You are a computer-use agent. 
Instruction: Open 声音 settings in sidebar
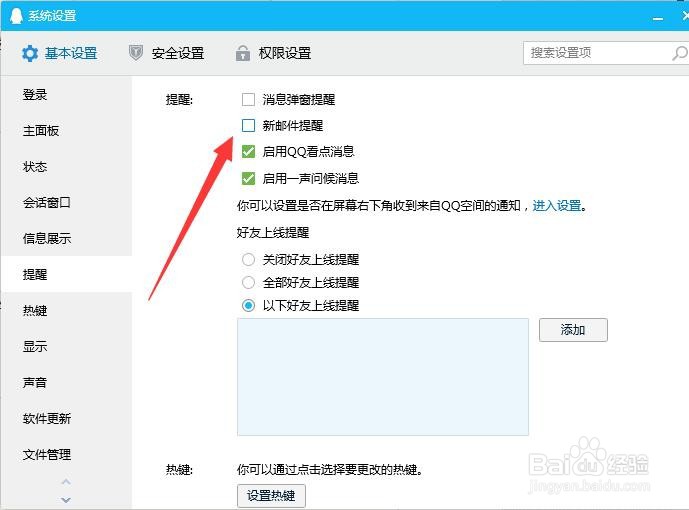coord(66,383)
